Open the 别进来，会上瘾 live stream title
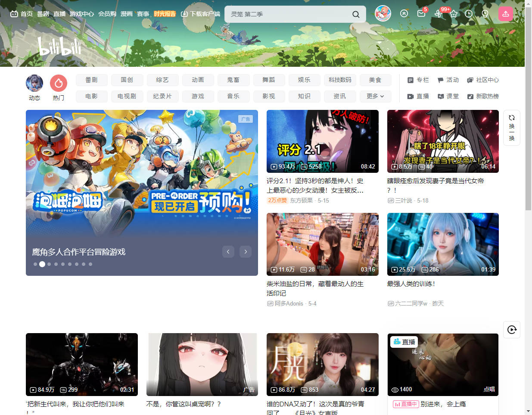The height and width of the screenshot is (415, 532). (x=443, y=404)
